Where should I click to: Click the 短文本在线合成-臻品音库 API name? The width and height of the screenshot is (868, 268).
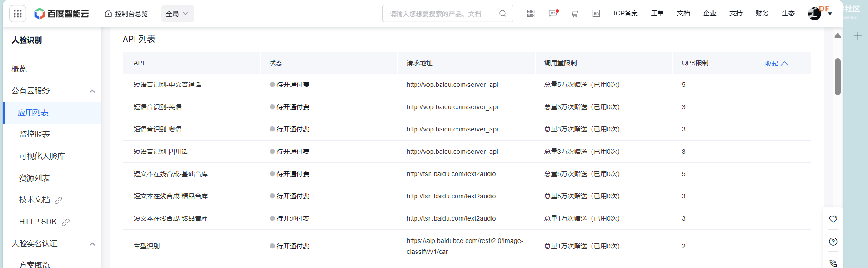171,218
